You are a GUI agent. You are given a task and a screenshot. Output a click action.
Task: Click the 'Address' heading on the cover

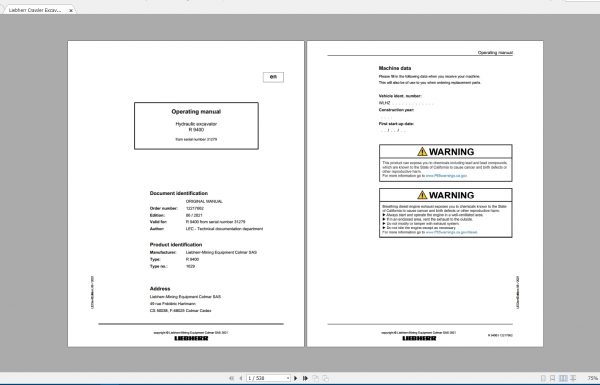click(x=160, y=289)
